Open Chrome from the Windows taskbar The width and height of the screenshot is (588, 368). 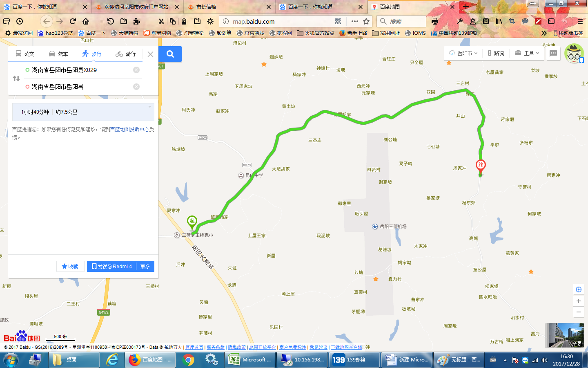click(x=188, y=360)
